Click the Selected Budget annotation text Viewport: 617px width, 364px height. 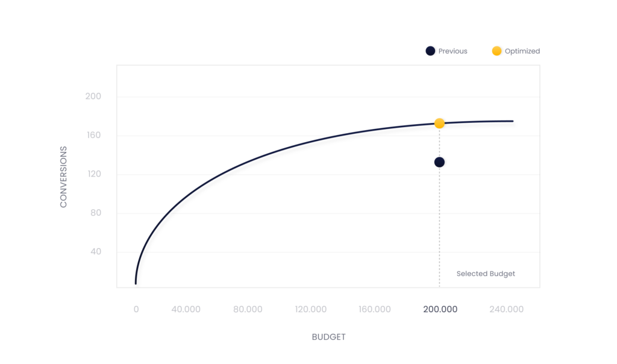click(x=486, y=274)
